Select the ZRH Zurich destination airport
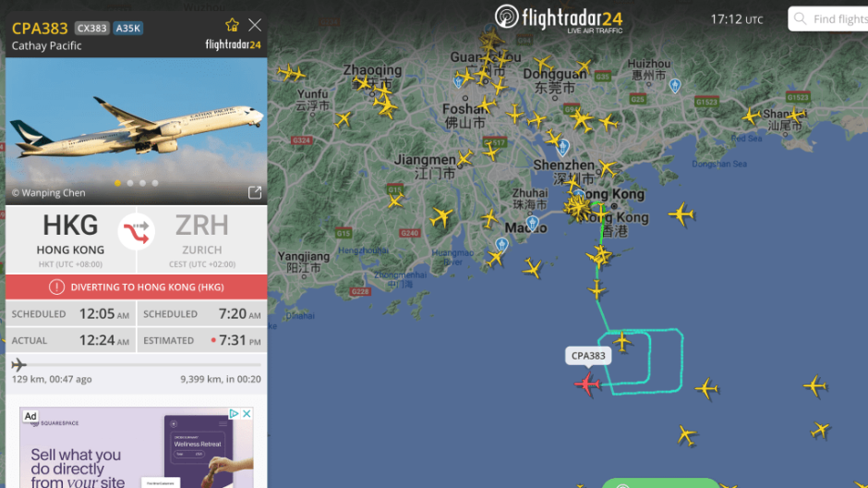Viewport: 868px width, 488px height. 202,239
